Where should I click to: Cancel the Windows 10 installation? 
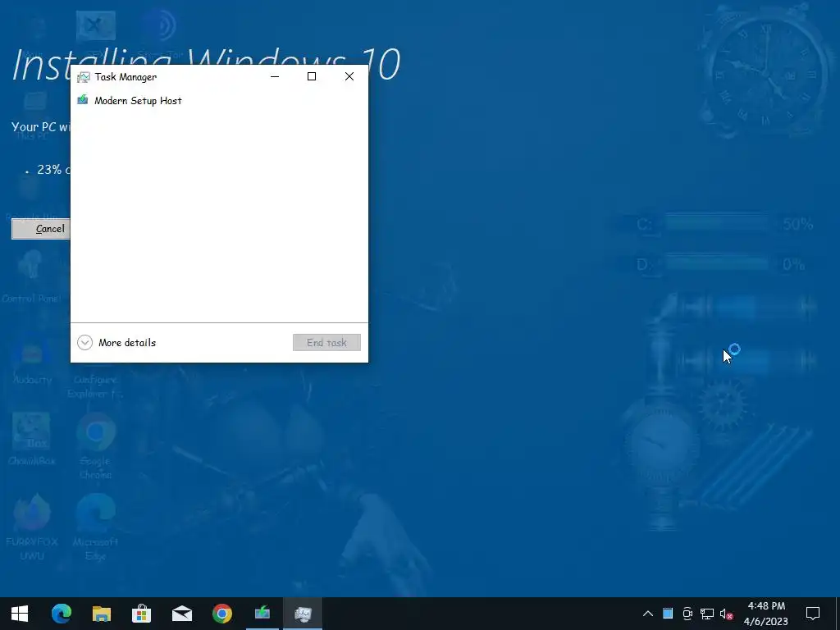41,229
